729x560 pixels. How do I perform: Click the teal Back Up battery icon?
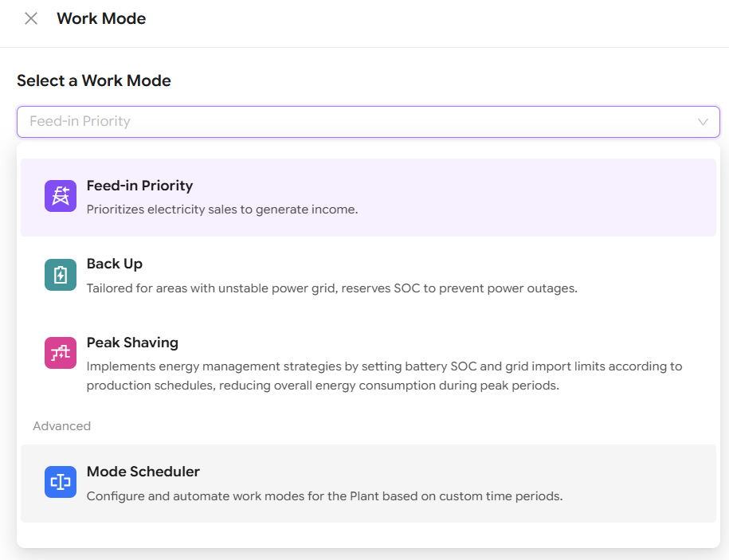tap(61, 275)
